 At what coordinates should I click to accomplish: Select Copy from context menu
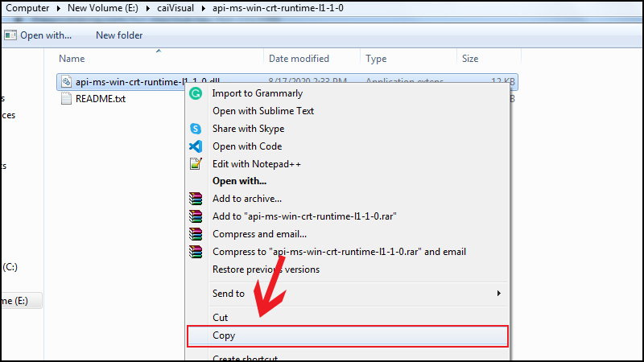[x=348, y=335]
